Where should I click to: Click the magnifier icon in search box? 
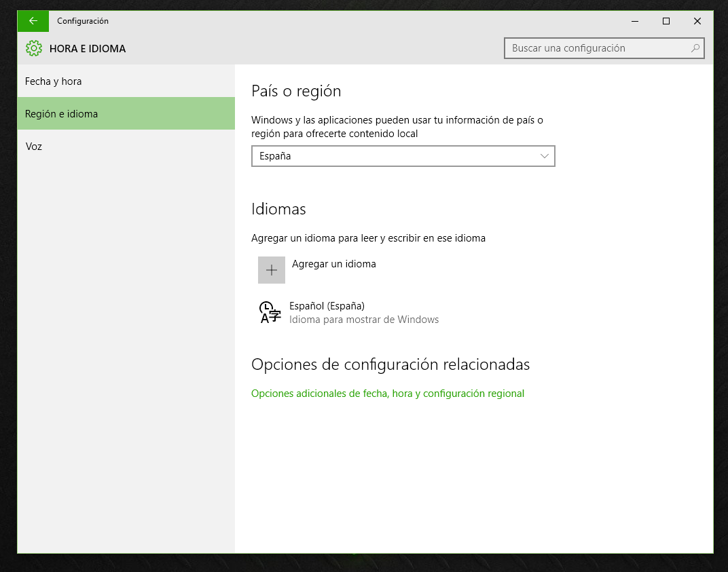point(695,48)
